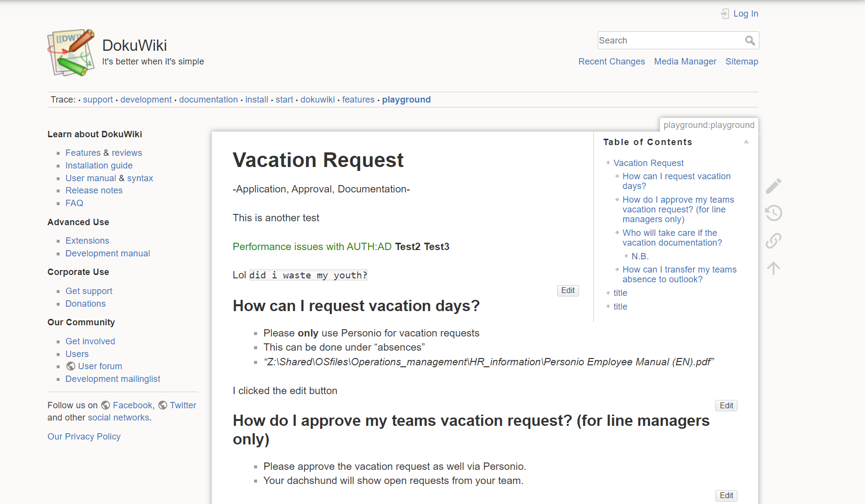Image resolution: width=865 pixels, height=504 pixels.
Task: Open Development manual link
Action: coord(108,253)
